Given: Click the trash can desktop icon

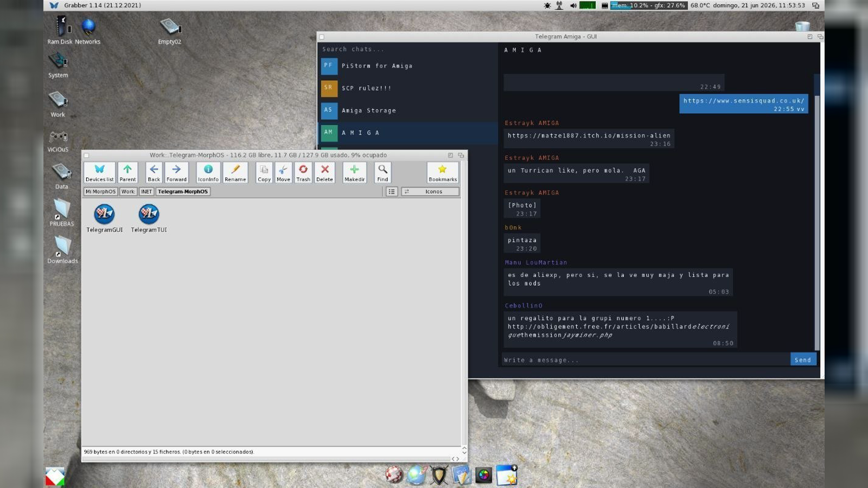Looking at the screenshot, I should coord(802,26).
